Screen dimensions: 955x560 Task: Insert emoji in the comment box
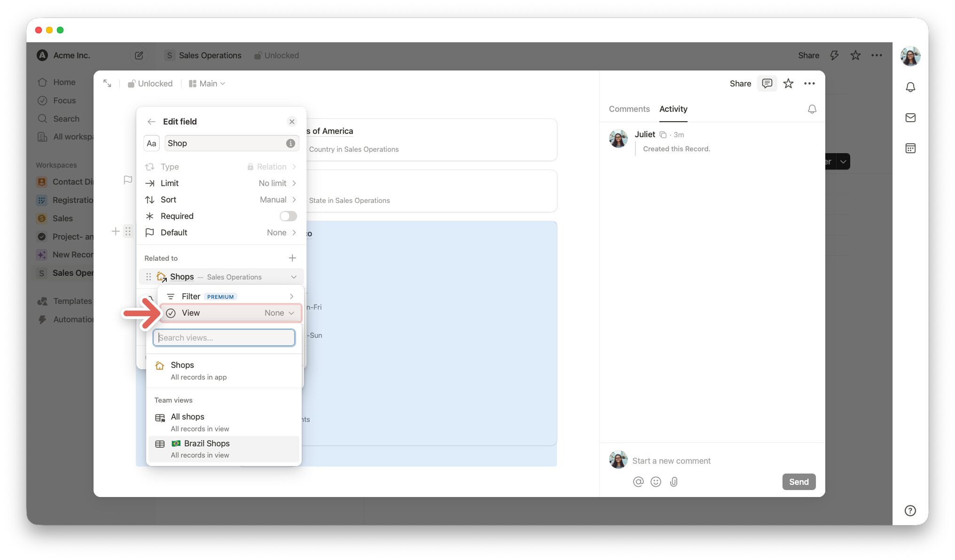pyautogui.click(x=656, y=482)
